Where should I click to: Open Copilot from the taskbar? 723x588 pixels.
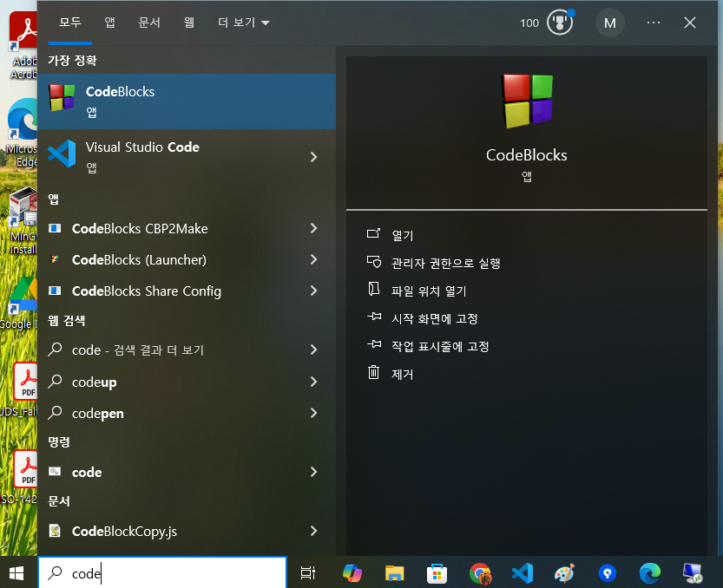tap(352, 572)
